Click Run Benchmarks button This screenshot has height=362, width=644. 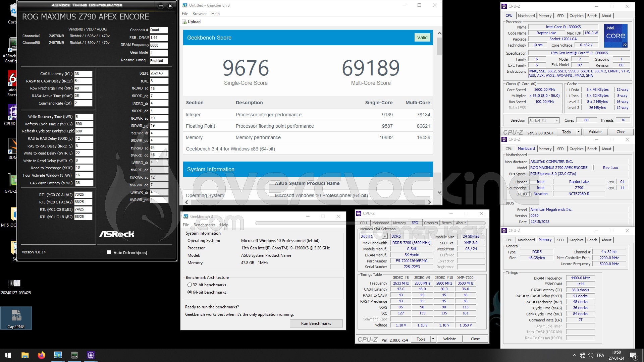[316, 323]
